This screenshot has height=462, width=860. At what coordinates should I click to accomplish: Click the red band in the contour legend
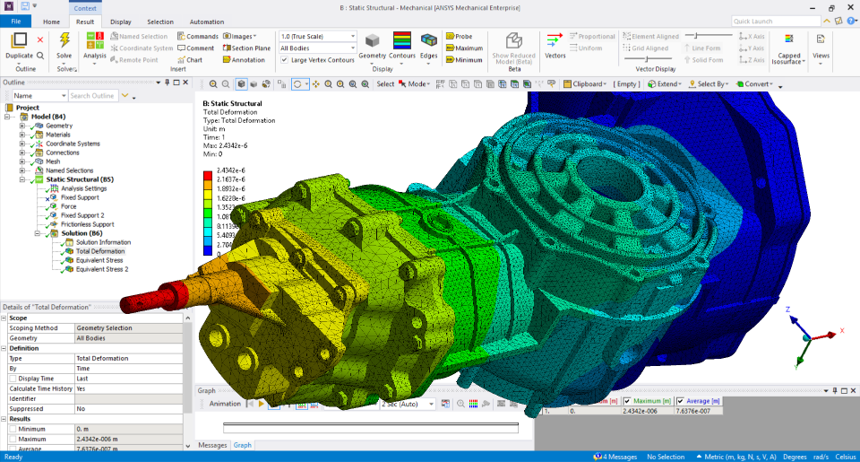tap(207, 176)
